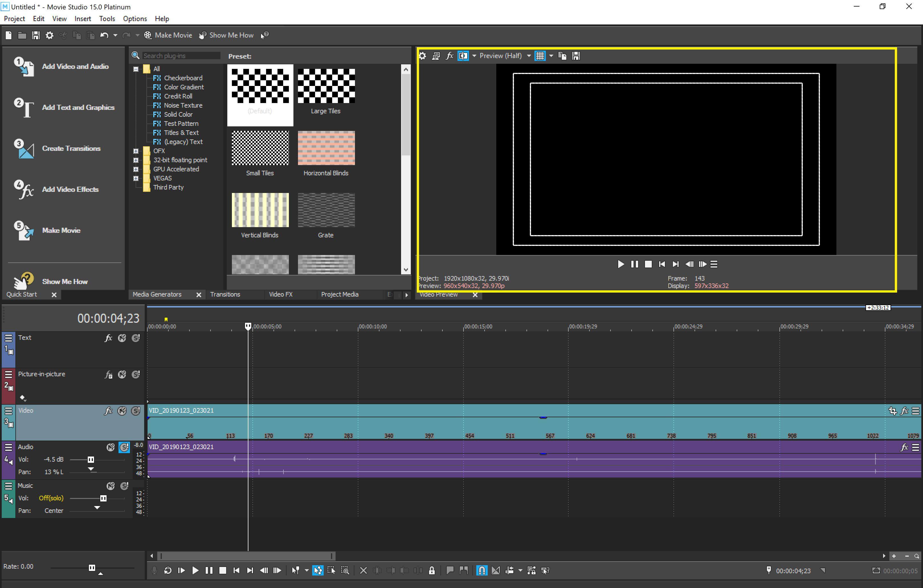Collapse the All folder in plug-in tree
Viewport: 923px width, 588px height.
click(x=136, y=69)
